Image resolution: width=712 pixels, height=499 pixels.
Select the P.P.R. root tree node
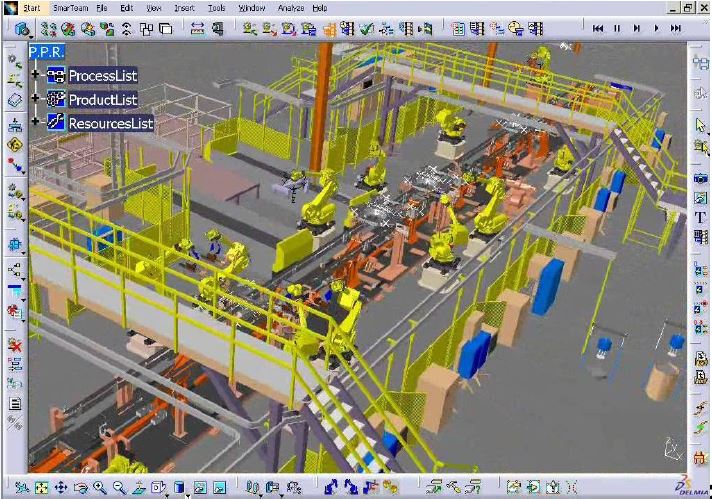[46, 51]
